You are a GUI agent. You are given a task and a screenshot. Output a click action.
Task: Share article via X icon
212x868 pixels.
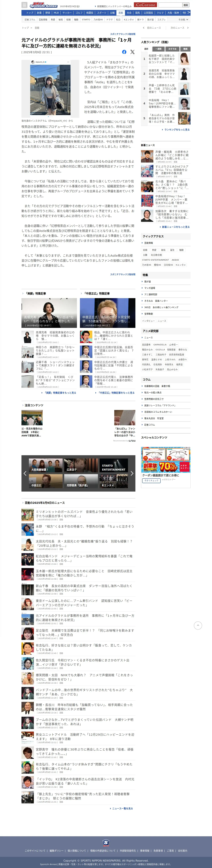132,52
